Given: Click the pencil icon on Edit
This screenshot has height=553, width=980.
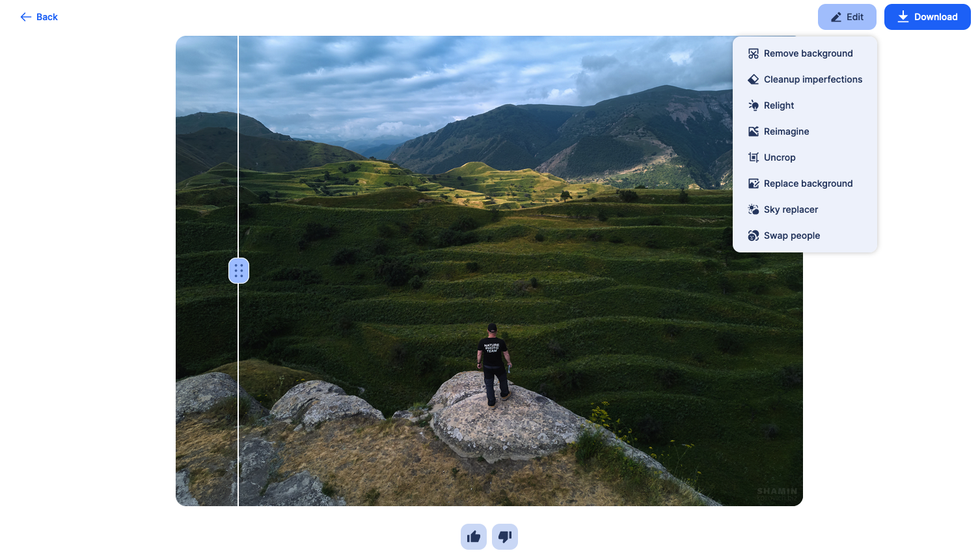Looking at the screenshot, I should point(836,17).
